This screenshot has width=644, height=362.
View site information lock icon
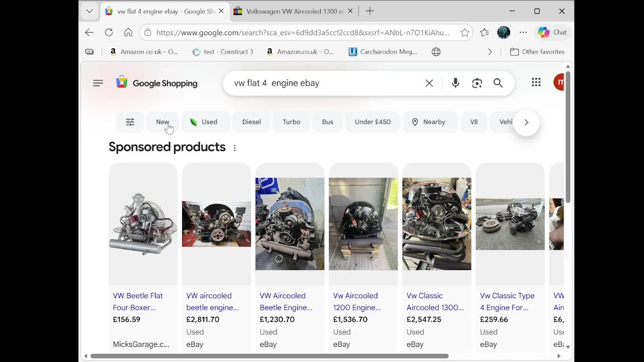[147, 33]
